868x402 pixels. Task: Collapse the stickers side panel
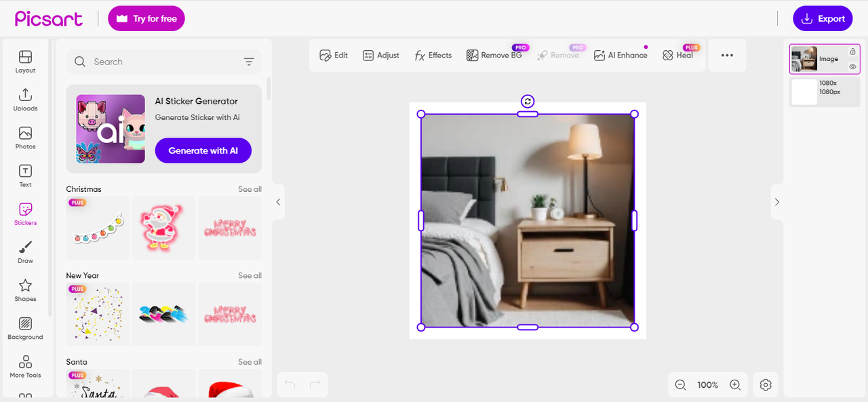277,202
